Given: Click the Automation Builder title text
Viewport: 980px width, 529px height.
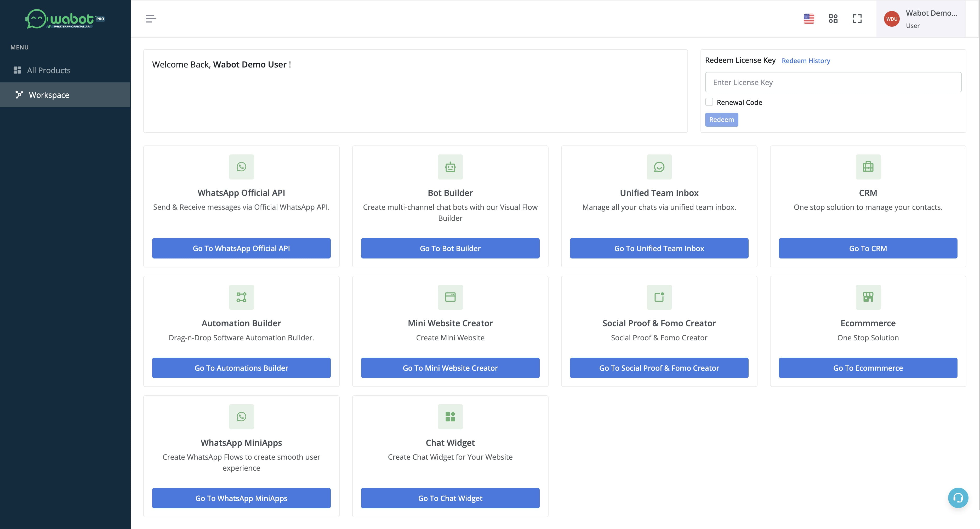Looking at the screenshot, I should coord(241,323).
